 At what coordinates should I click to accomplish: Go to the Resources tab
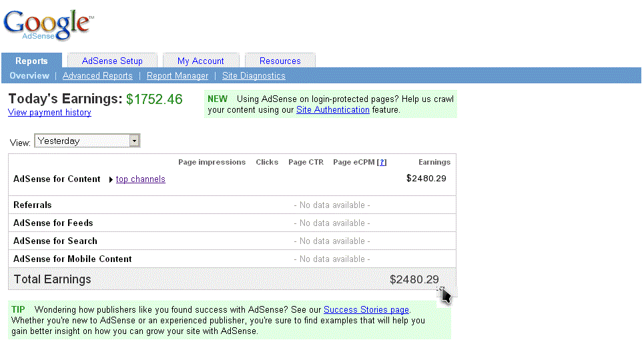(280, 61)
